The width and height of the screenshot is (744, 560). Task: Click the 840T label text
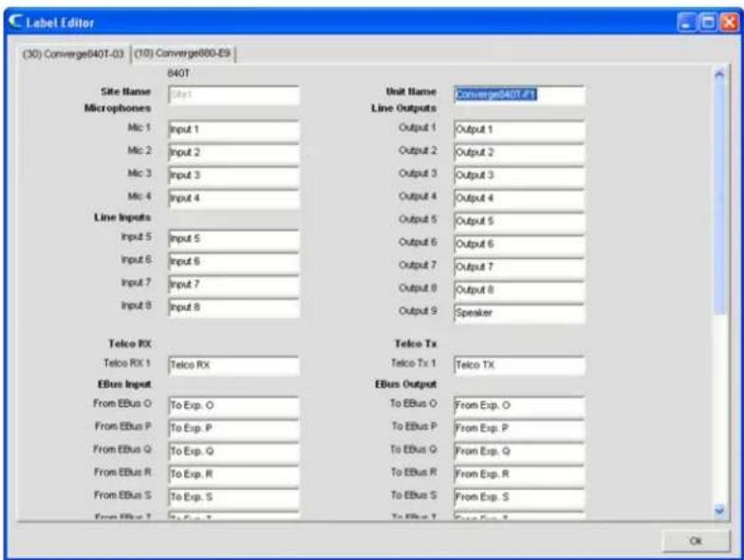click(x=178, y=73)
